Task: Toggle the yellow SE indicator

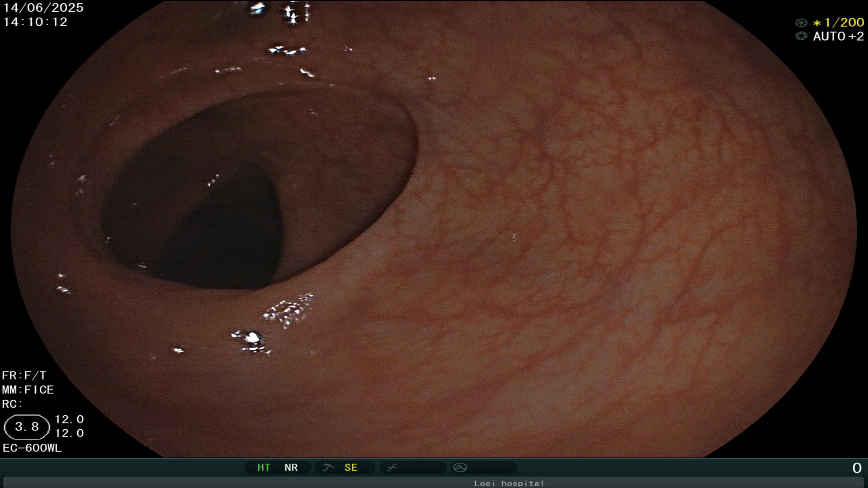Action: tap(351, 467)
